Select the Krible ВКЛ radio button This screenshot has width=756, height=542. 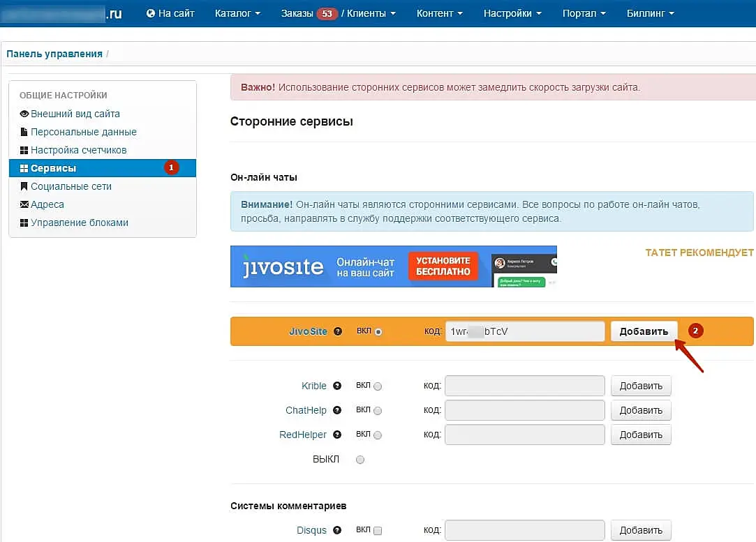click(x=378, y=386)
